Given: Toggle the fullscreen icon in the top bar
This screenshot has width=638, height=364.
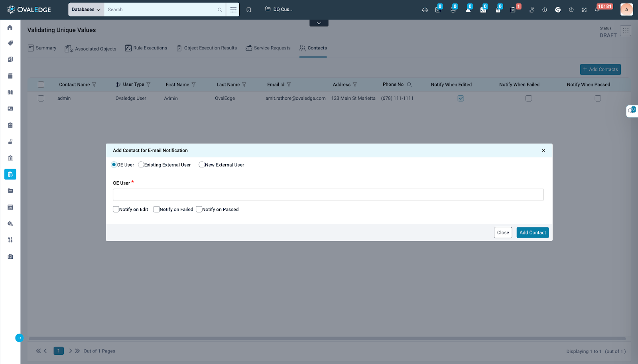Looking at the screenshot, I should (584, 10).
